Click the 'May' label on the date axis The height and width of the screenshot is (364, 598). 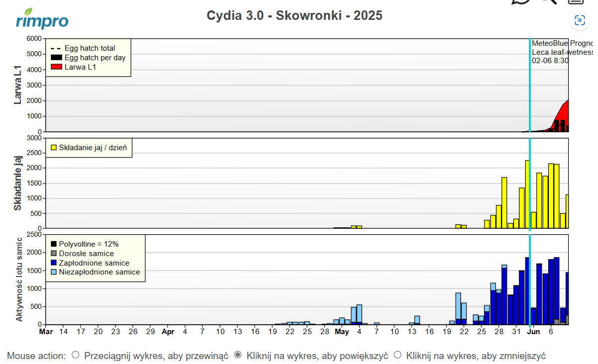342,332
